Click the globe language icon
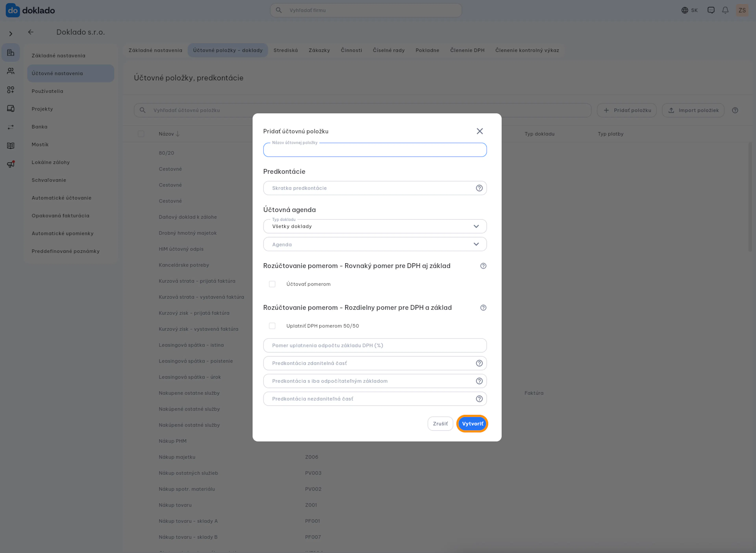756x553 pixels. pyautogui.click(x=685, y=10)
